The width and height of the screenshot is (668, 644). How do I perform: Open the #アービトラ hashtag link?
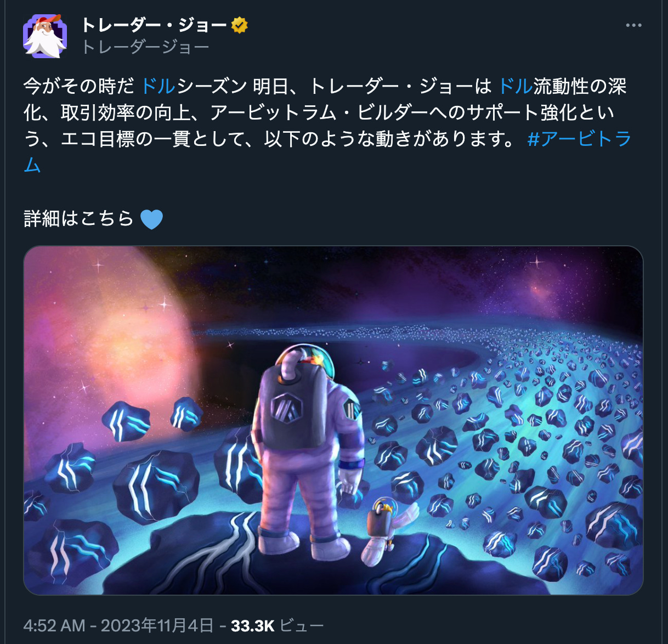(x=579, y=139)
